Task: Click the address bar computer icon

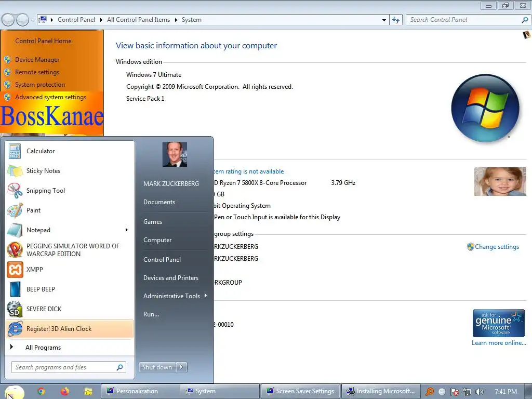Action: pyautogui.click(x=43, y=20)
